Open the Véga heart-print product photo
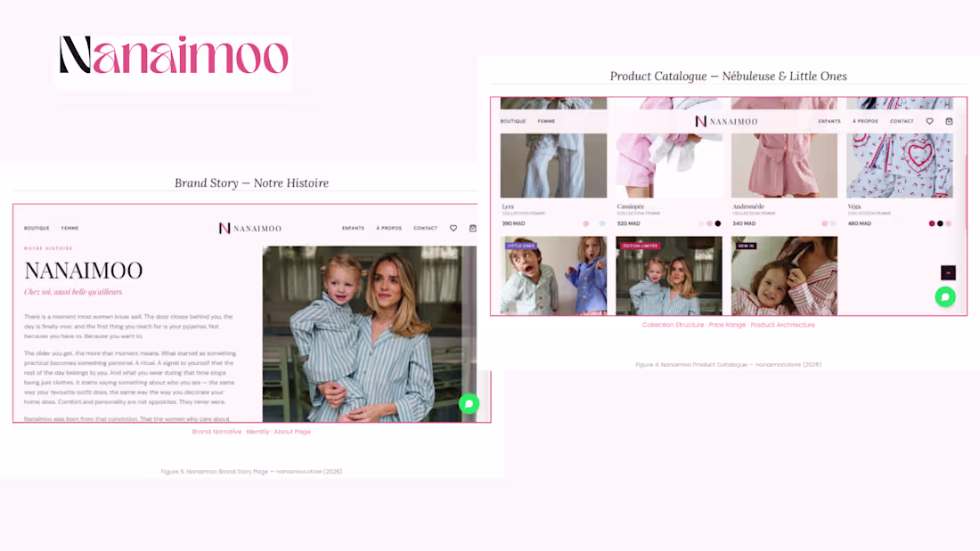Image resolution: width=980 pixels, height=551 pixels. pos(900,165)
